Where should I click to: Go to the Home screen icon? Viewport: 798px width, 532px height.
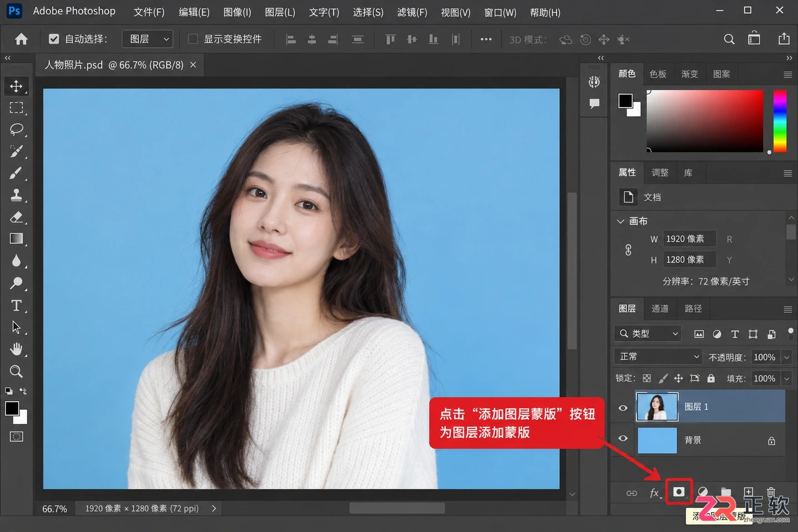(21, 39)
